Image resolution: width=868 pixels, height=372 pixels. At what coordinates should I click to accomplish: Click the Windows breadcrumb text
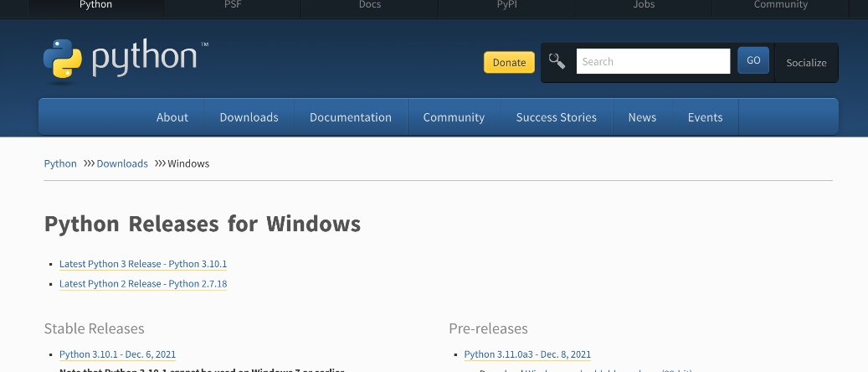coord(189,163)
